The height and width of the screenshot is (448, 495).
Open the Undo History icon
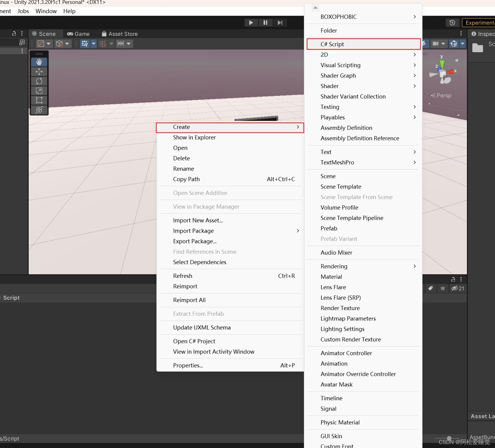point(452,23)
